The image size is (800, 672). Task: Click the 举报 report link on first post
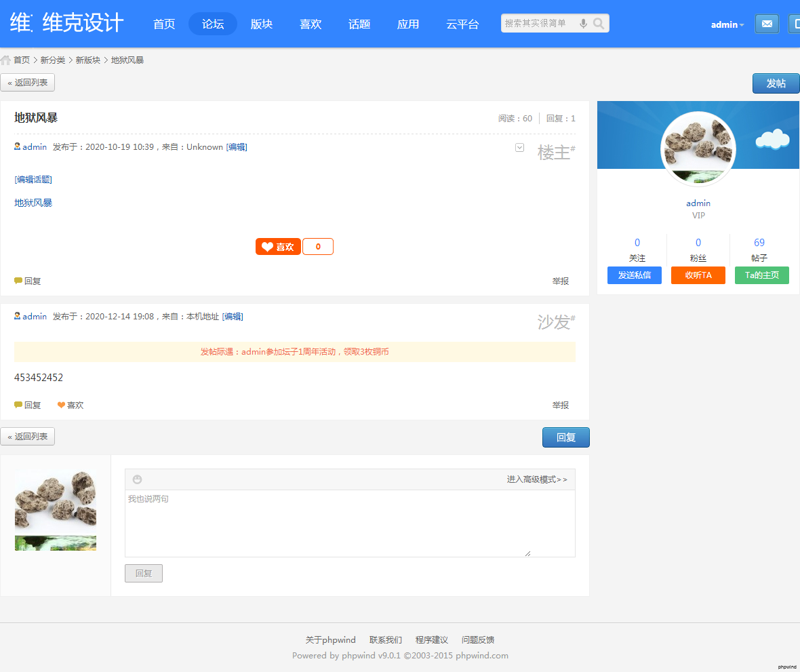pos(561,281)
